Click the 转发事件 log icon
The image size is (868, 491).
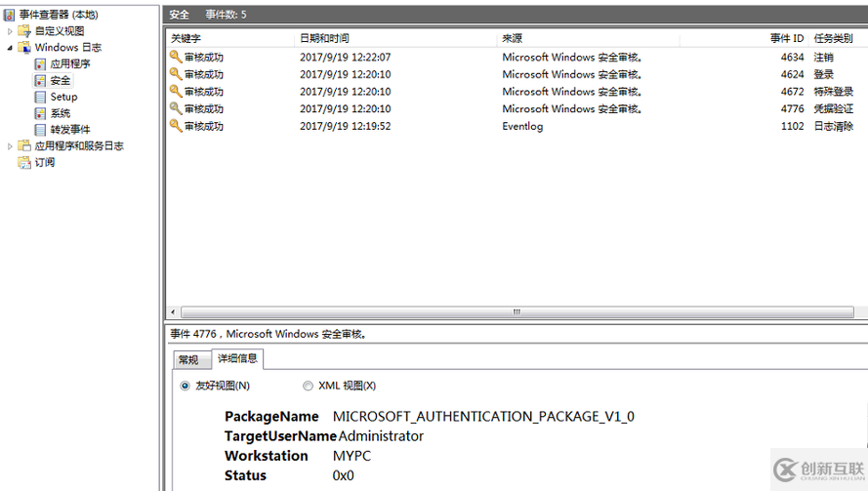click(40, 130)
